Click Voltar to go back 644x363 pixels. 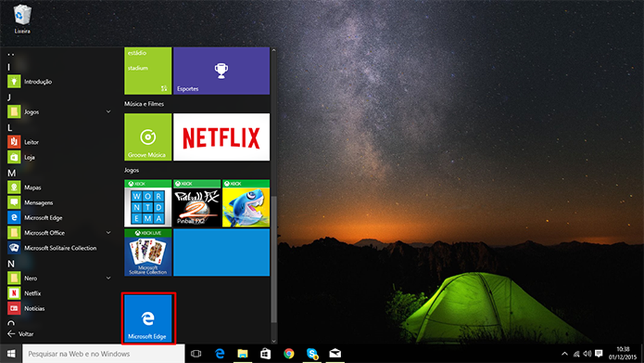coord(20,334)
